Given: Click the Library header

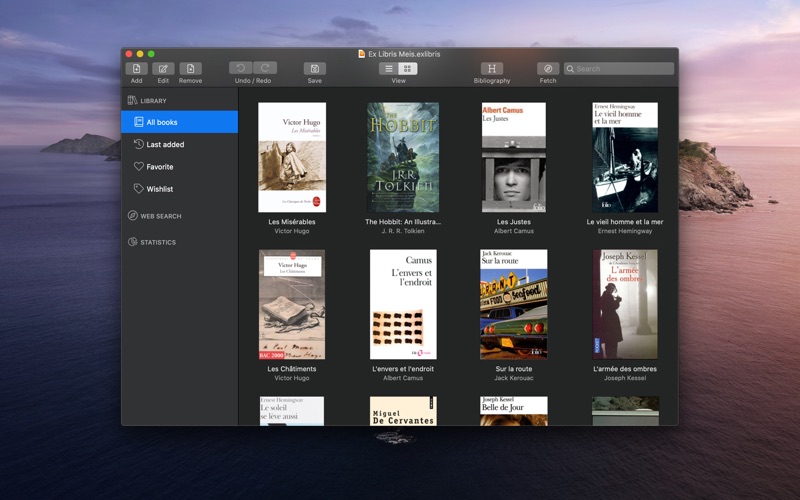Looking at the screenshot, I should coord(153,101).
